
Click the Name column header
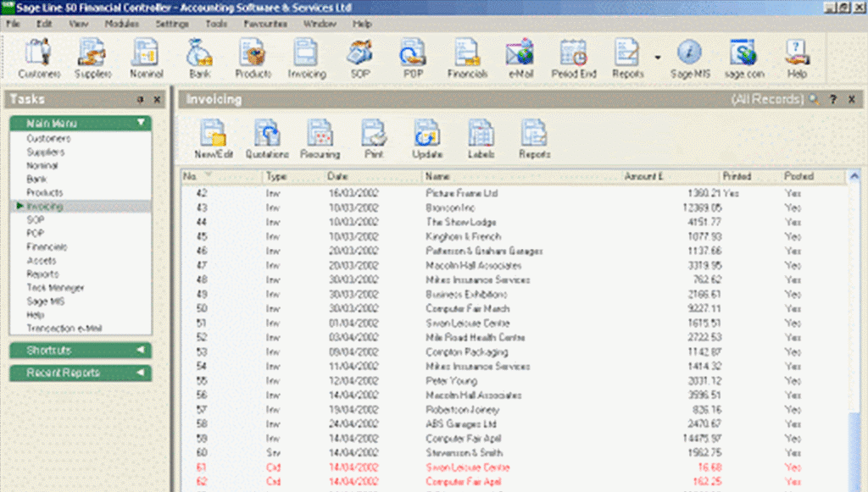[x=521, y=176]
